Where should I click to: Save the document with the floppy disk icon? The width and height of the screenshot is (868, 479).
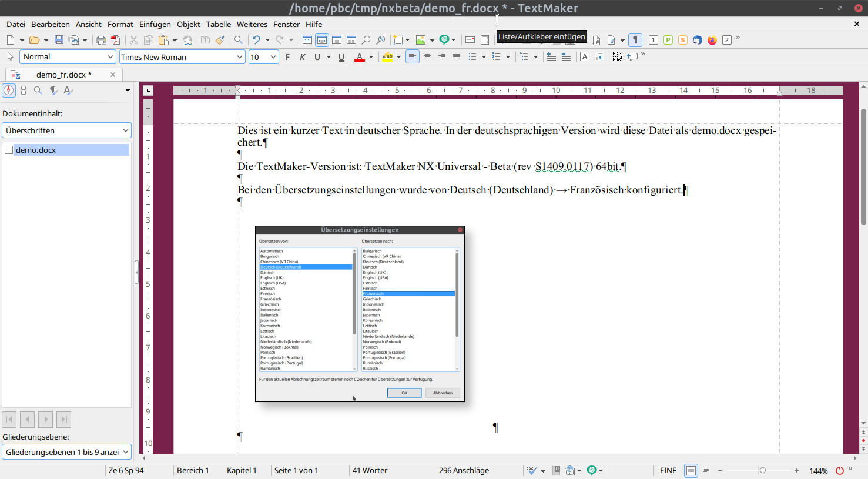(x=59, y=40)
